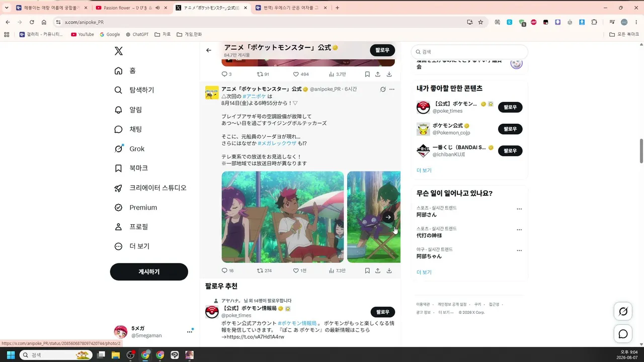
Task: Open the browser tab search dropdown
Action: coord(7,8)
